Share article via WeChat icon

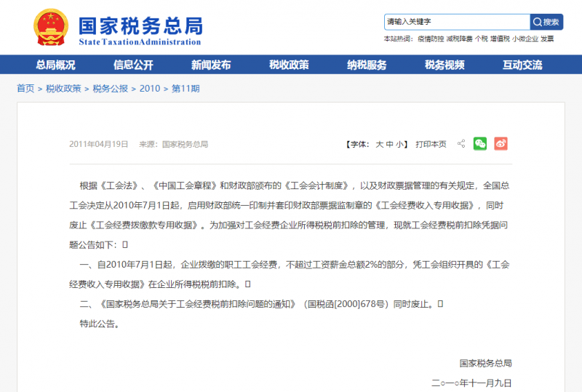click(480, 144)
